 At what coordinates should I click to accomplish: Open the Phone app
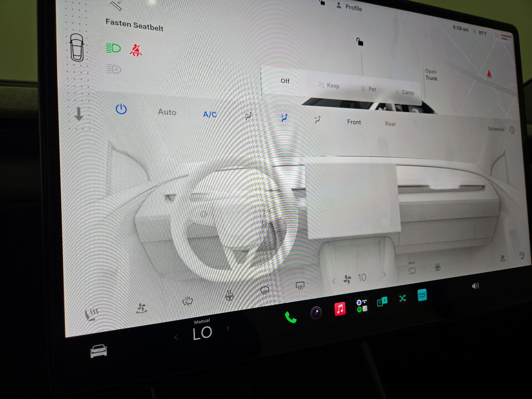pyautogui.click(x=290, y=317)
